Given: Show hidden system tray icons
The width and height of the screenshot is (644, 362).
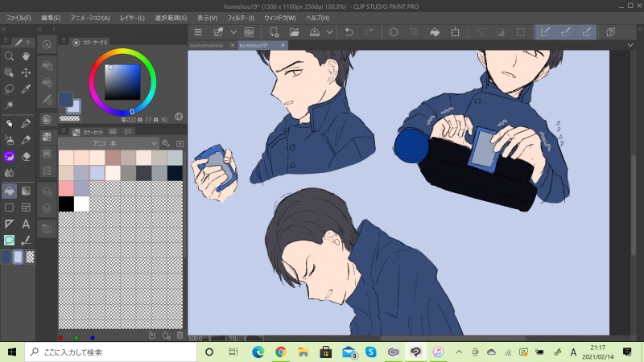Looking at the screenshot, I should tap(459, 352).
